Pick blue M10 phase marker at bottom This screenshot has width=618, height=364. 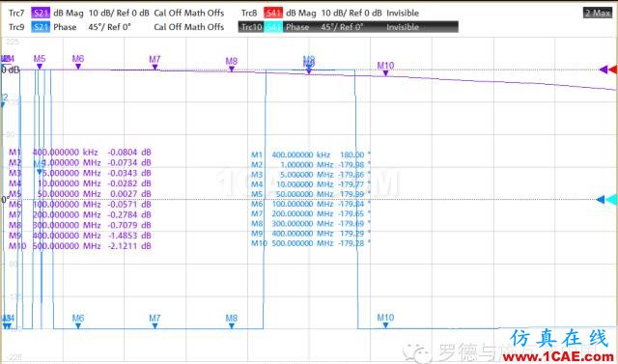385,325
